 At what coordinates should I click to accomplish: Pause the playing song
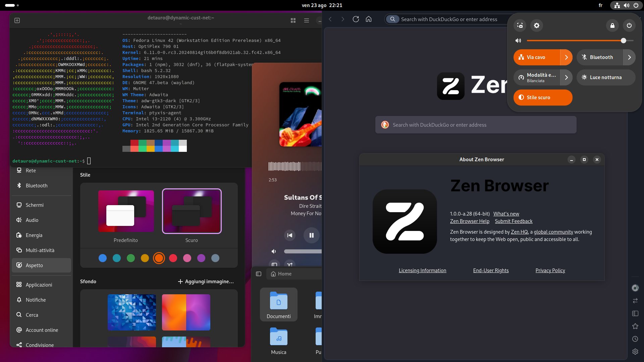[311, 235]
